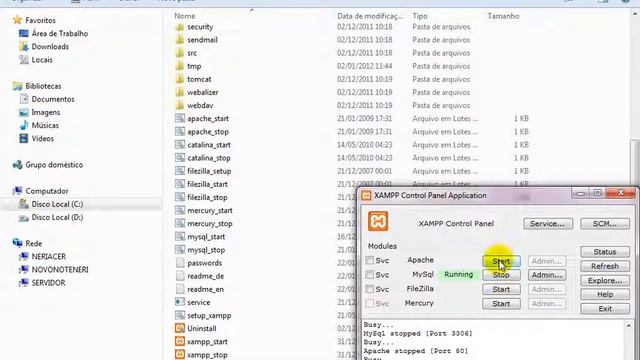
Task: Open network computer NERIACER
Action: (49, 256)
